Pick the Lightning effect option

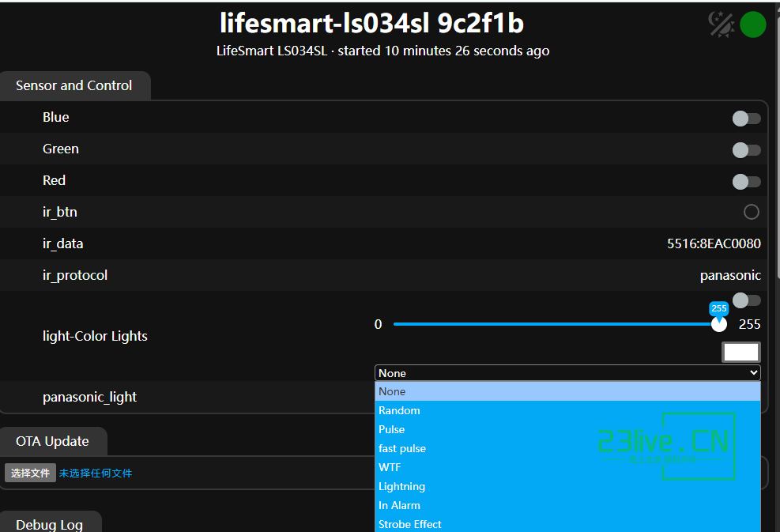pyautogui.click(x=567, y=486)
